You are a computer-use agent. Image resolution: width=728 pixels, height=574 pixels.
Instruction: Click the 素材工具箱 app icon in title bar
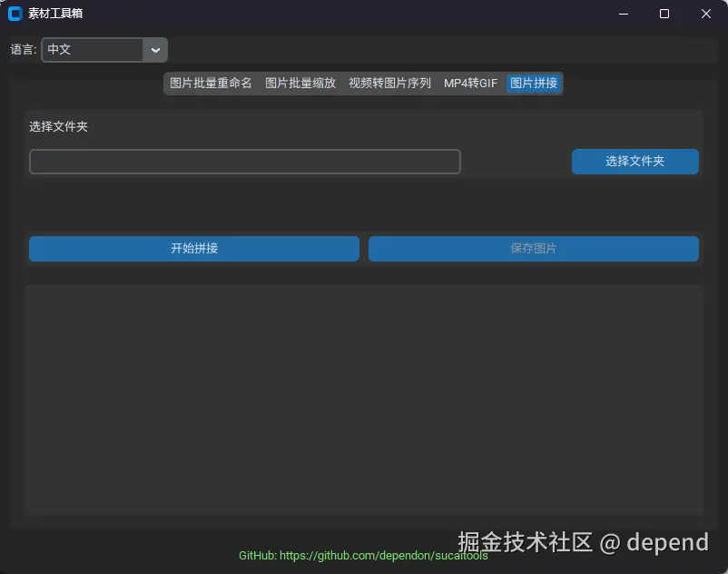tap(15, 14)
